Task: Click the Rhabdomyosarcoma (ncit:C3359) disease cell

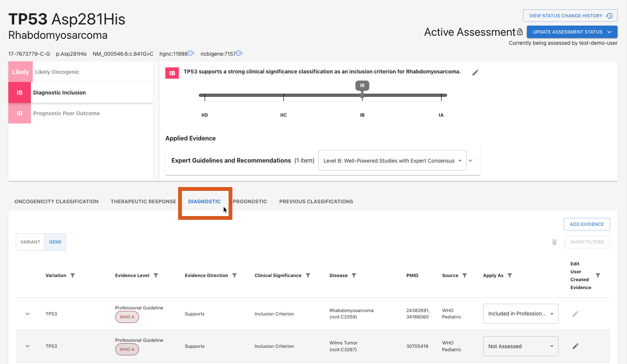Action: [351, 314]
